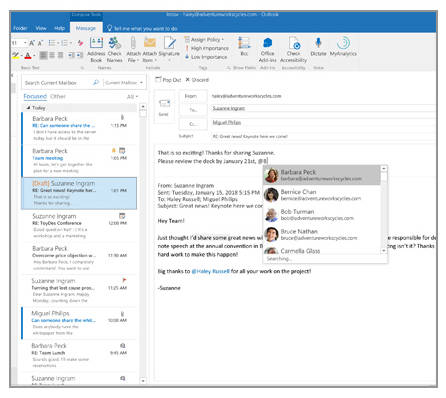Decrease paragraph indent
Viewport: 446px width, 398px height.
[71, 55]
